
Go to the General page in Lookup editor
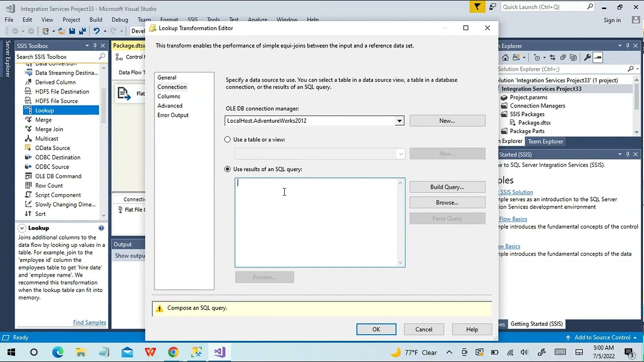coord(167,77)
